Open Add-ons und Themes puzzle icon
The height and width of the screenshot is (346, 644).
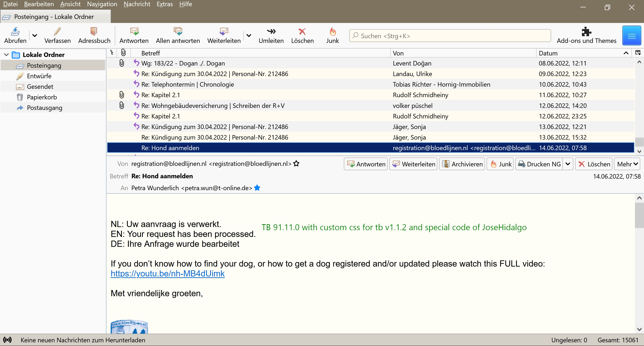point(586,32)
